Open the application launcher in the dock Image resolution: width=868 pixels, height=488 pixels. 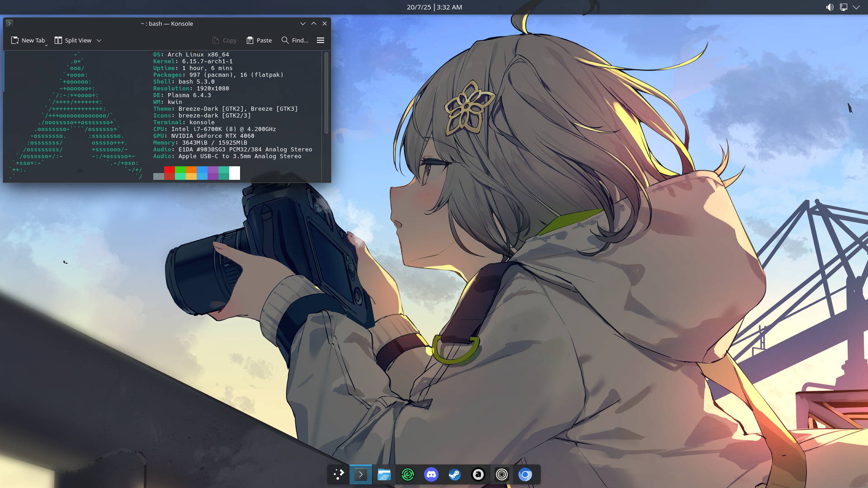pos(339,474)
